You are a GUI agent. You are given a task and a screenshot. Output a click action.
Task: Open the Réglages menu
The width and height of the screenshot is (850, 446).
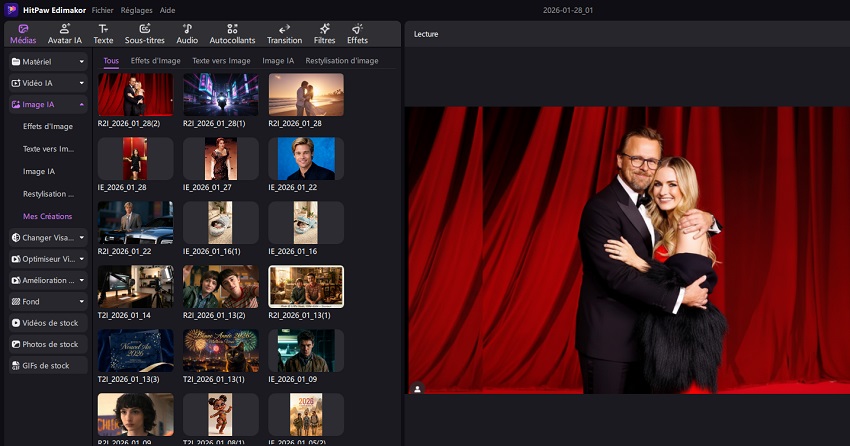coord(136,10)
